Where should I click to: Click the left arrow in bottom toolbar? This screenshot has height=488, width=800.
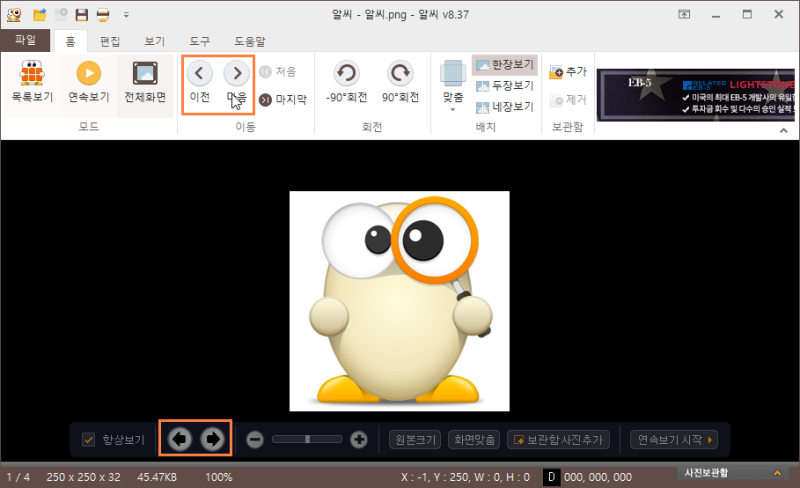179,438
